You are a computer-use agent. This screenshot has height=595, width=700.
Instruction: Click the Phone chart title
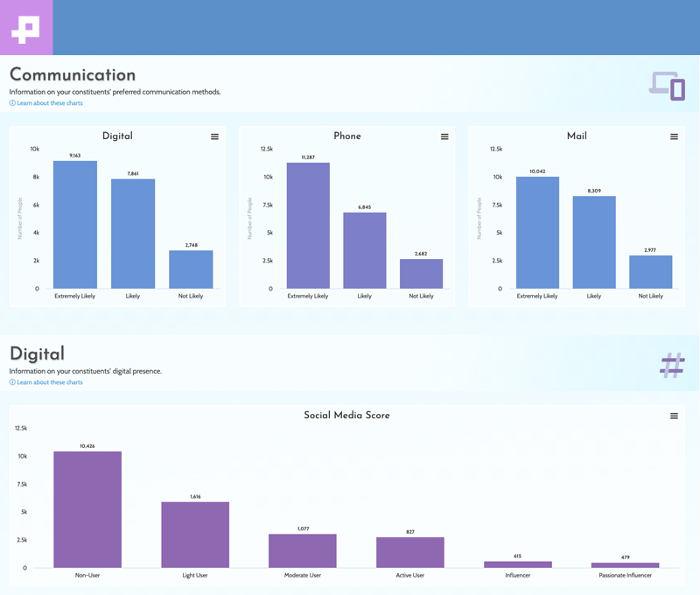point(347,136)
